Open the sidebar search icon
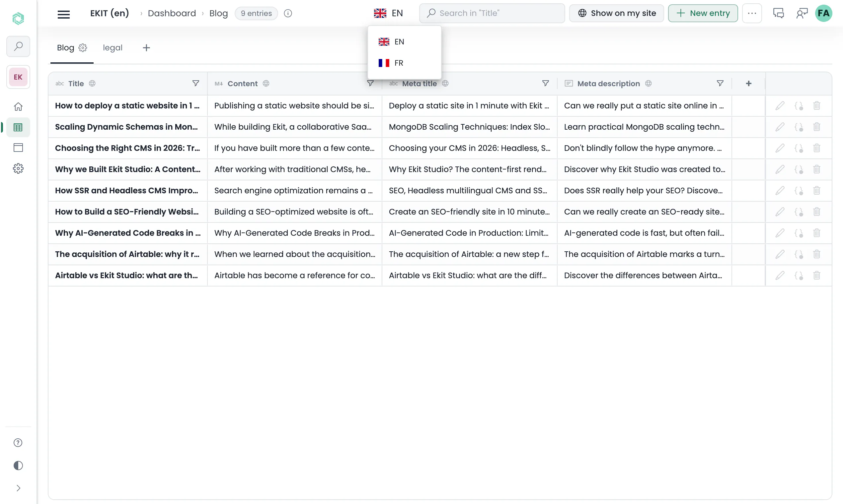 (18, 46)
